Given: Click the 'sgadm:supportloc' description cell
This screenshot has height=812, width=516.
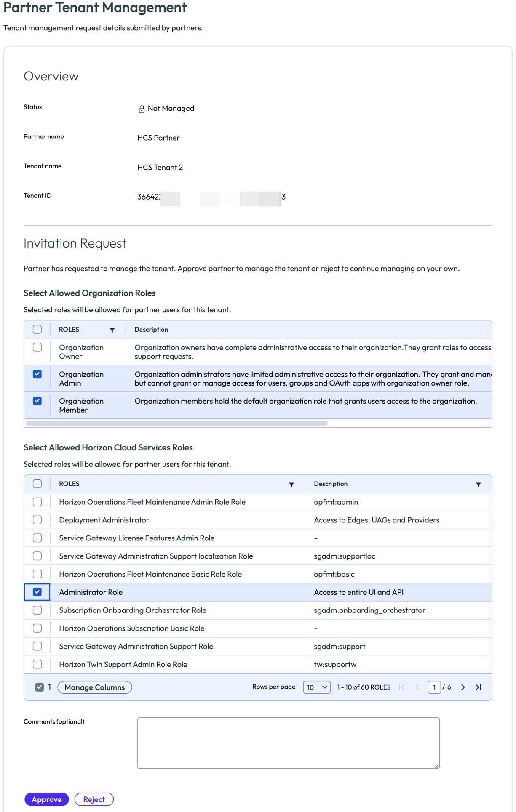Looking at the screenshot, I should (x=345, y=556).
